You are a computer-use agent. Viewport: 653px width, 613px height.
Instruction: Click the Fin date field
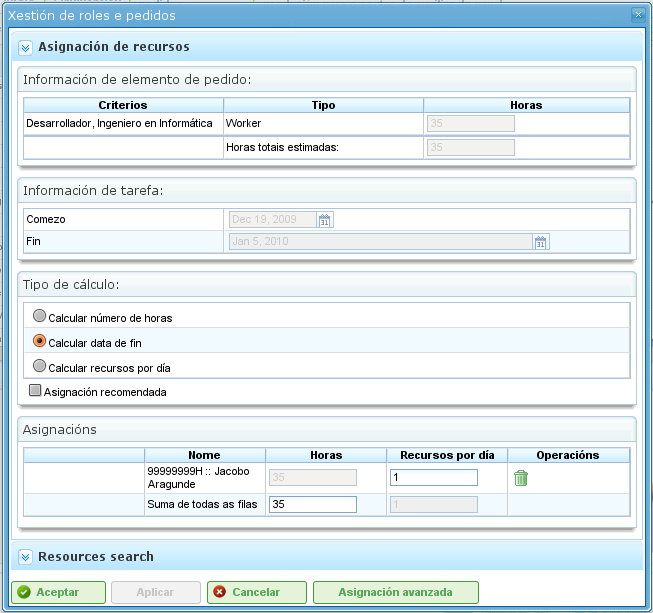pos(380,242)
